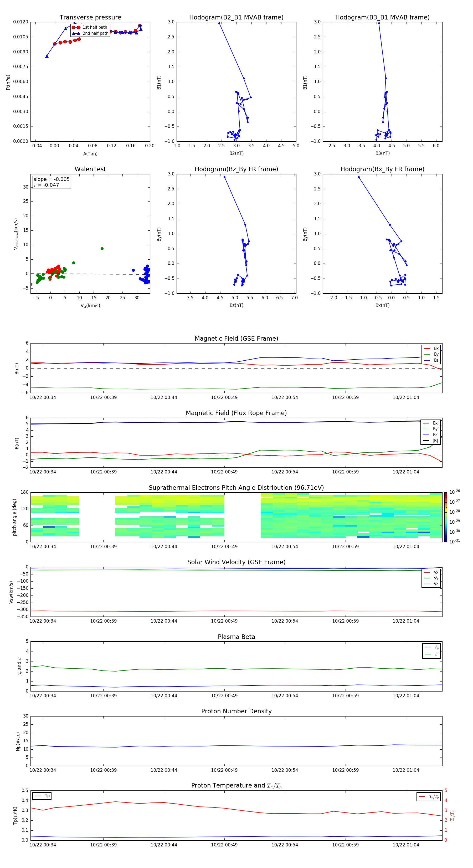Screen dimensions: 473x868
Task: Click the "Solar Wind Velocity (GSE Frame)" title
Action: tap(236, 562)
